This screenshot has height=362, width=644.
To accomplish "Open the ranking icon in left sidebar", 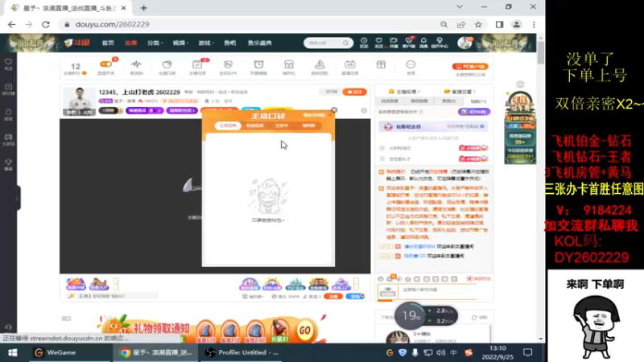I will pos(8,89).
